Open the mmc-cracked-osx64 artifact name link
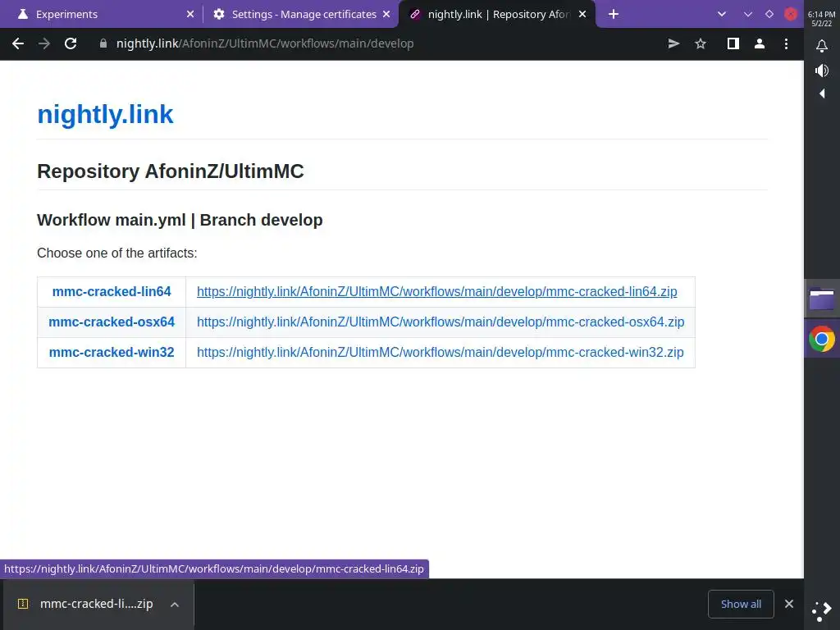Viewport: 840px width, 630px height. click(112, 322)
